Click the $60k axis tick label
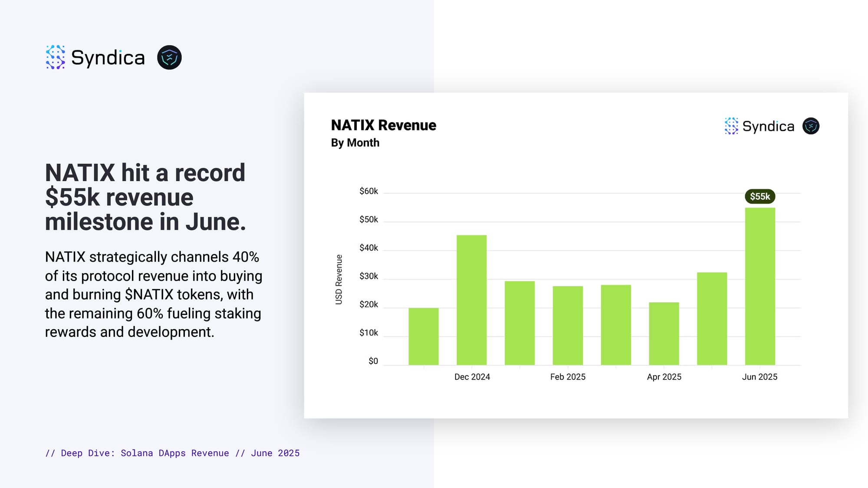Screen dimensions: 868x488 (368, 191)
